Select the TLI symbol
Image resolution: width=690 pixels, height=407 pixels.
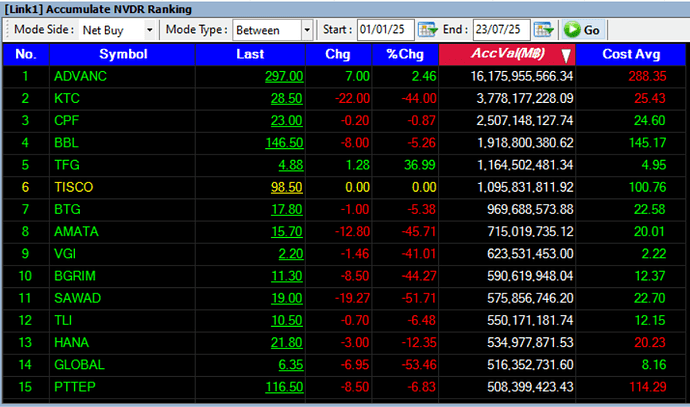tap(63, 320)
